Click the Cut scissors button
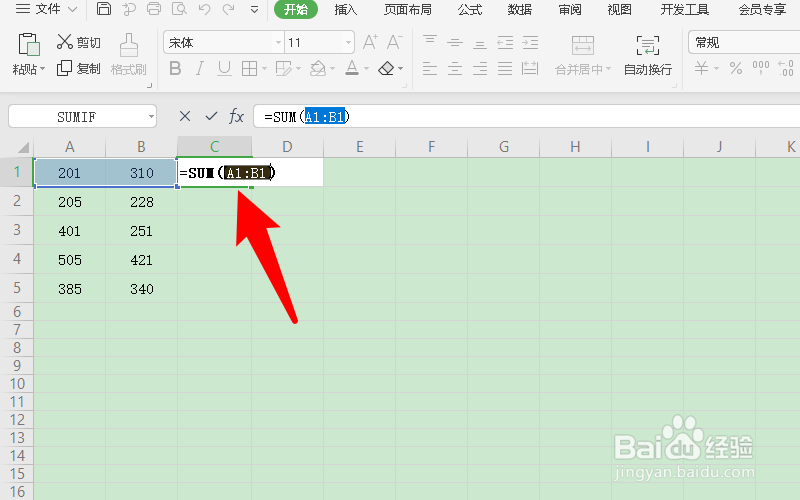 click(79, 42)
